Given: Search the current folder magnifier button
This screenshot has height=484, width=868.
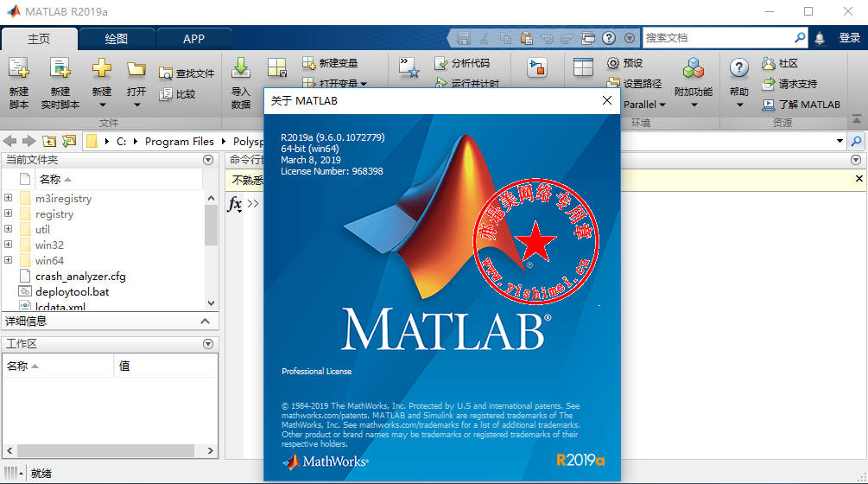Looking at the screenshot, I should [856, 141].
